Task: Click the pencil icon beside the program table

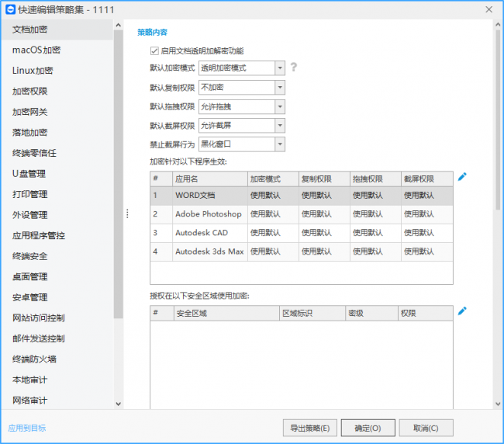Action: (462, 177)
